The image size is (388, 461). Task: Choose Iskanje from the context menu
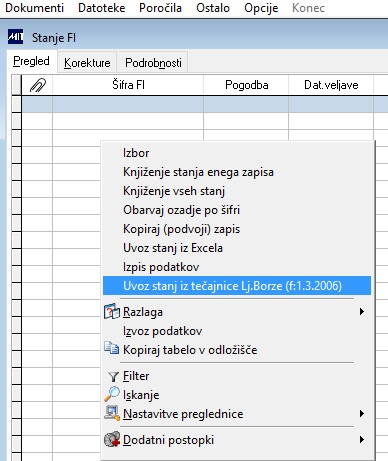click(237, 395)
